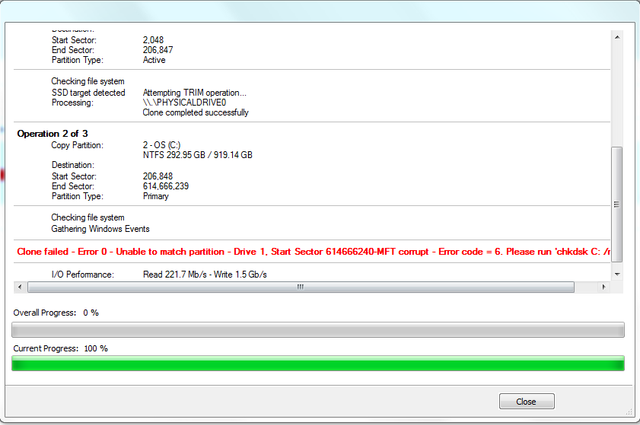Click 'Gathering Windows Events' text
640x425 pixels.
100,229
